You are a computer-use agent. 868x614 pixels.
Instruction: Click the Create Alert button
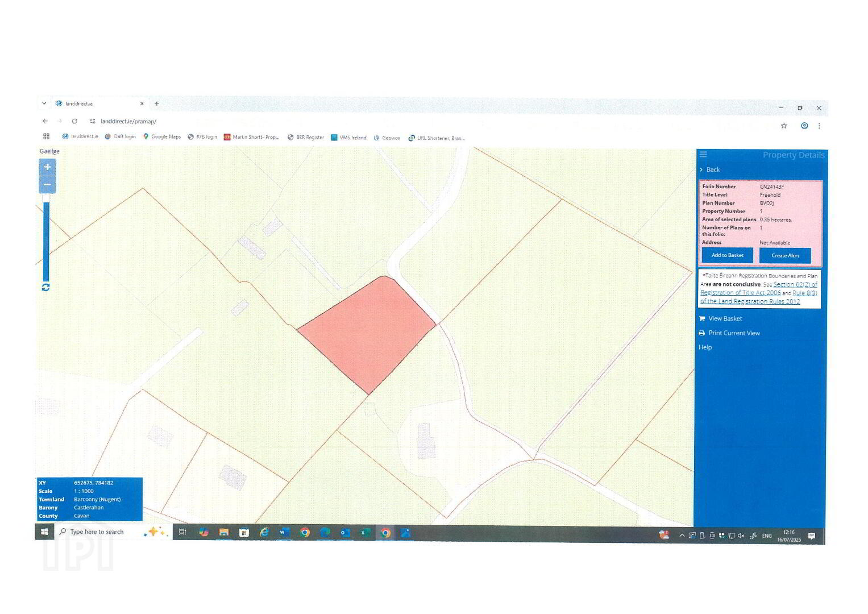coord(785,256)
